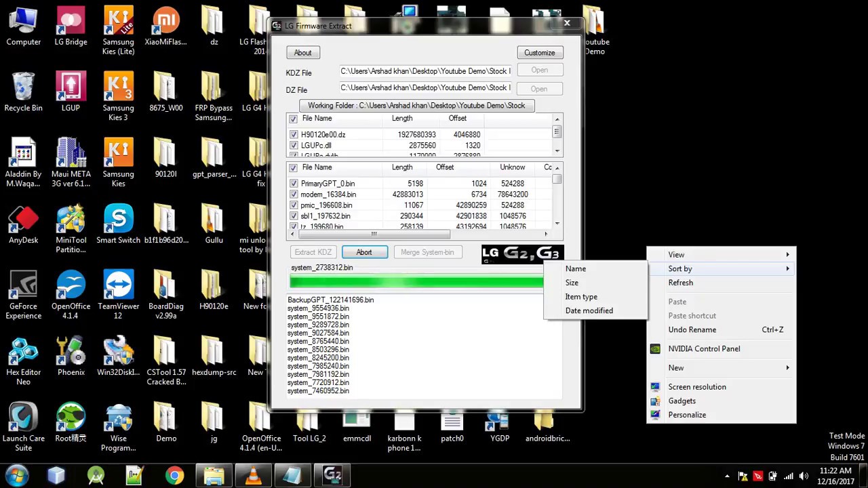The height and width of the screenshot is (488, 868).
Task: Open the Computer desktop icon
Action: (23, 27)
